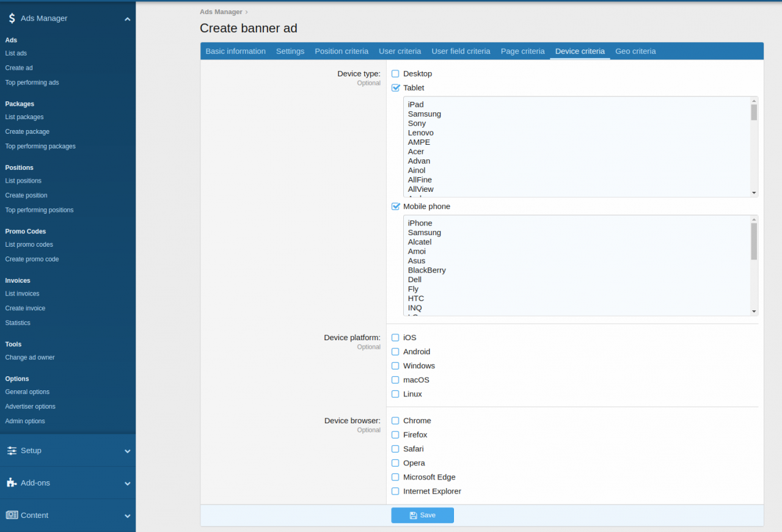Select iPhone in the mobile phone list
The height and width of the screenshot is (532, 782).
[x=420, y=223]
